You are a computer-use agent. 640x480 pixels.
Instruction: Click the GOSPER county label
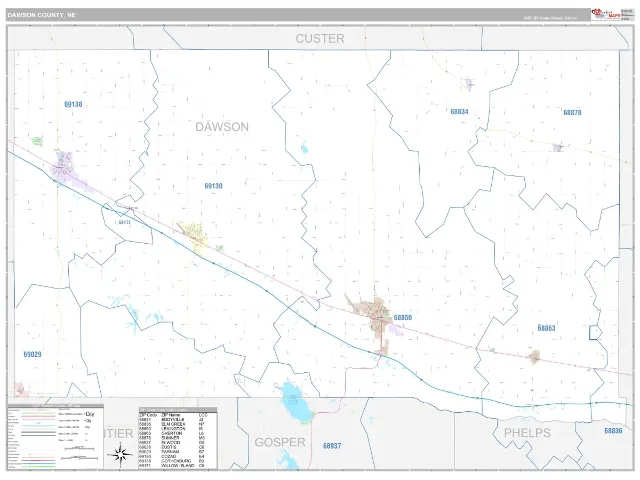[x=280, y=442]
